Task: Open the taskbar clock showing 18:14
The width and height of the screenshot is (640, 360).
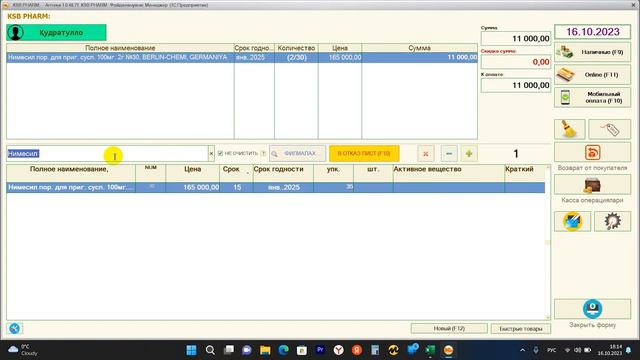Action: coord(611,350)
